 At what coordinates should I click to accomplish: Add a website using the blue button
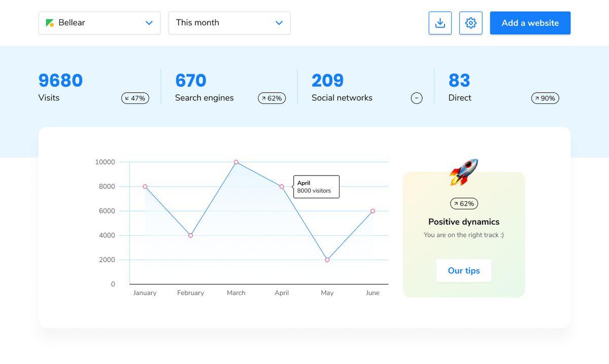(x=530, y=23)
